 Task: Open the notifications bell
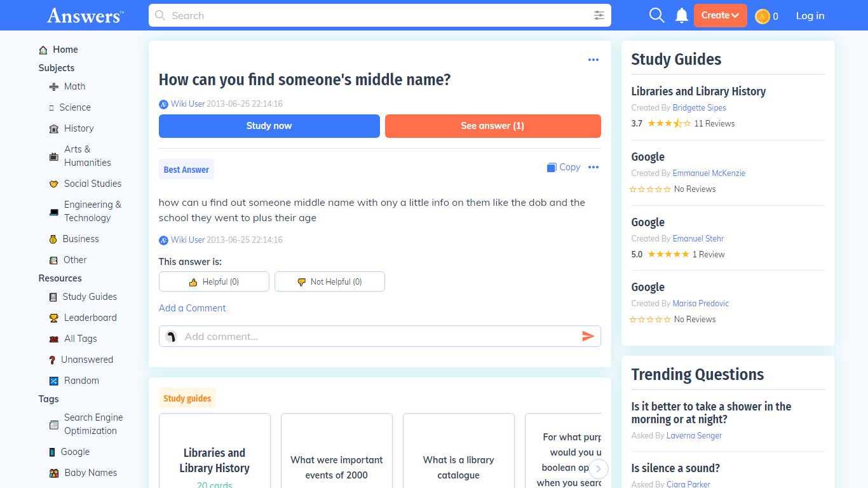click(682, 15)
